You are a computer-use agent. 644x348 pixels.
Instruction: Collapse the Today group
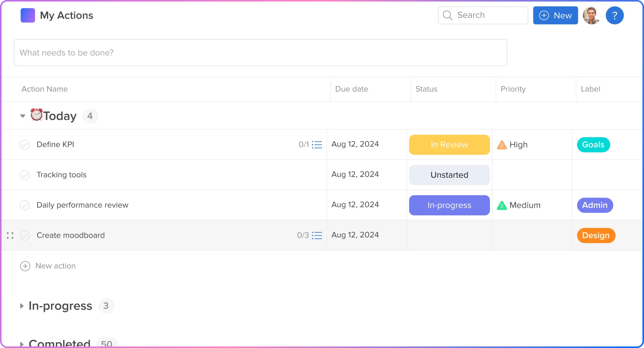coord(23,116)
